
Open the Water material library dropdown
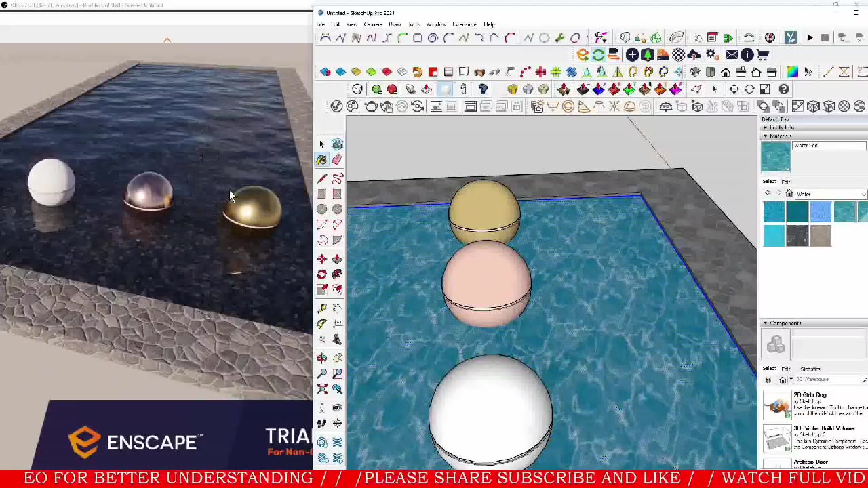pyautogui.click(x=830, y=194)
